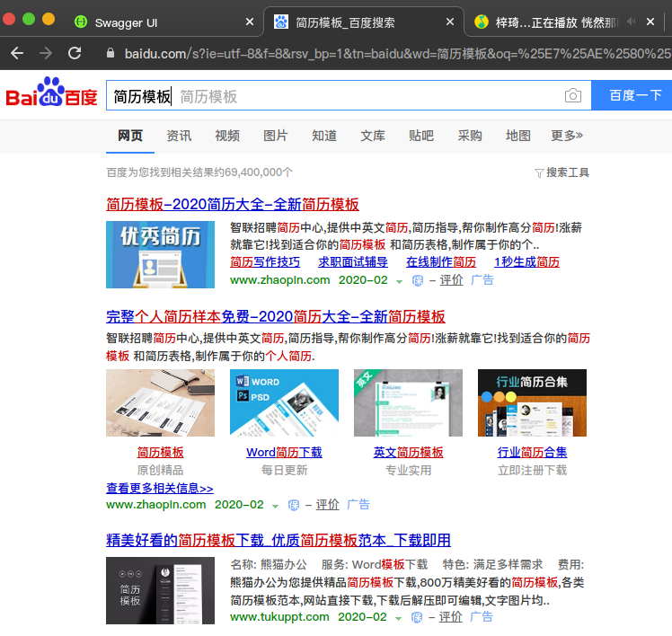Expand dropdown arrow after tukuppt.com date
This screenshot has width=672, height=636.
click(x=399, y=618)
